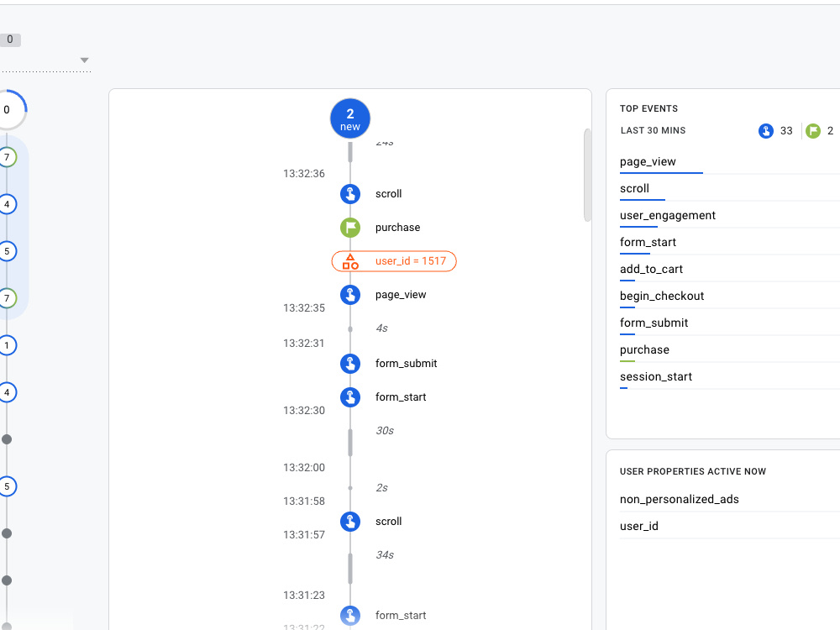
Task: Click the minute marker showing 5 between the gray dots
Action: (x=7, y=486)
